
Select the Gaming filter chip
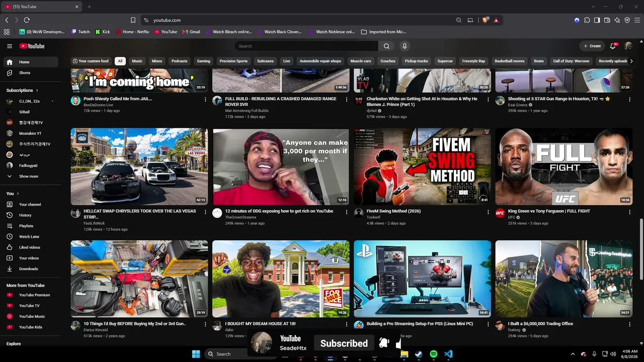pyautogui.click(x=204, y=61)
